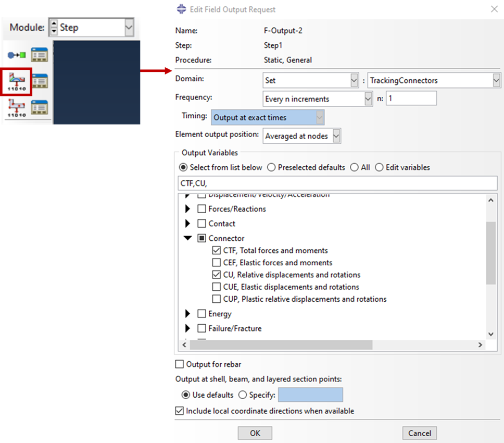Expand the Forces/Reactions category
Screen dimensions: 504x443
point(188,209)
